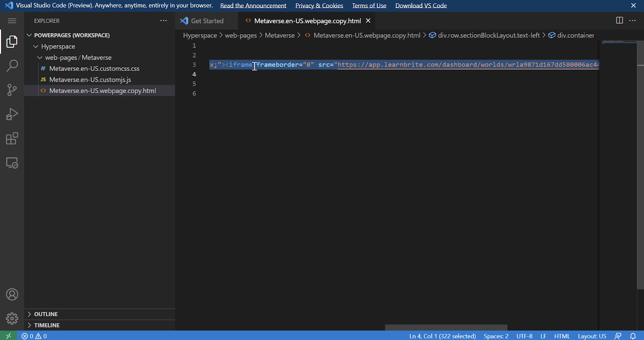The image size is (644, 340).
Task: Open problems errors and warnings indicator
Action: [x=34, y=336]
